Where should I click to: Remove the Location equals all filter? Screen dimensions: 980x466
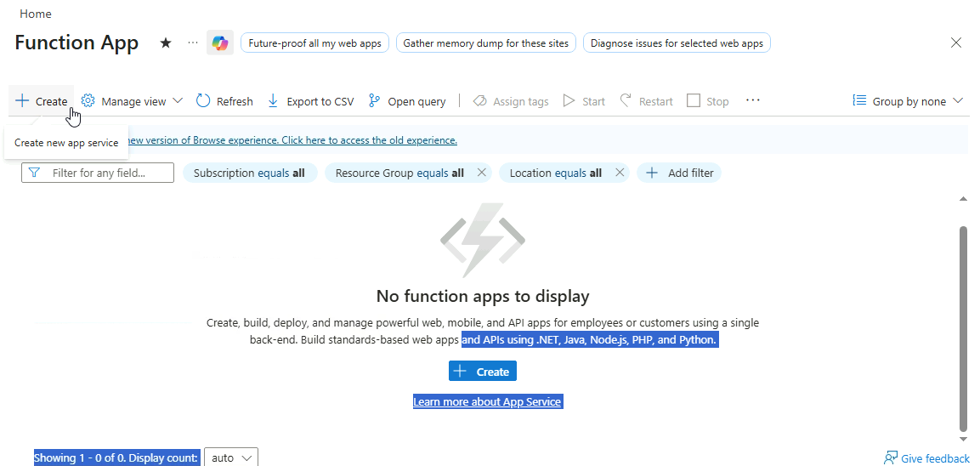[620, 173]
